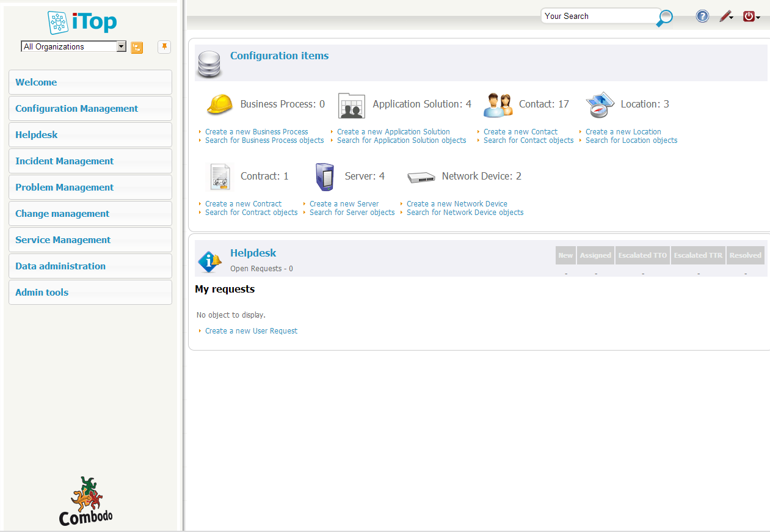The height and width of the screenshot is (532, 770).
Task: Open the dropdown arrow beside the pencil icon
Action: 732,18
